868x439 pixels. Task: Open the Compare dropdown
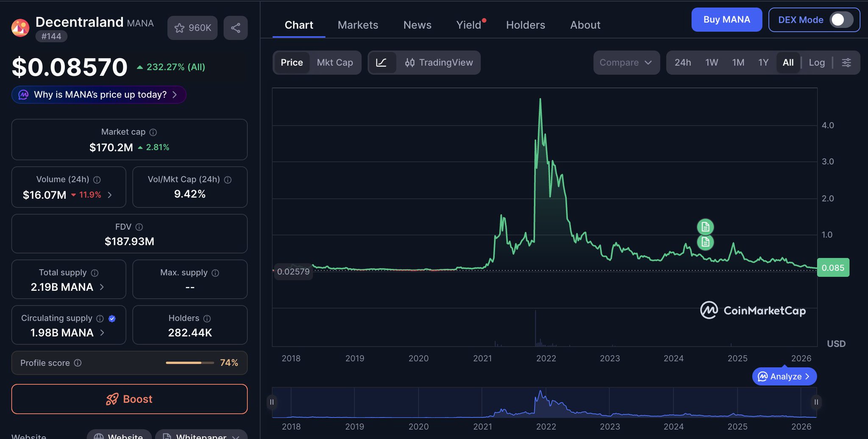(626, 63)
